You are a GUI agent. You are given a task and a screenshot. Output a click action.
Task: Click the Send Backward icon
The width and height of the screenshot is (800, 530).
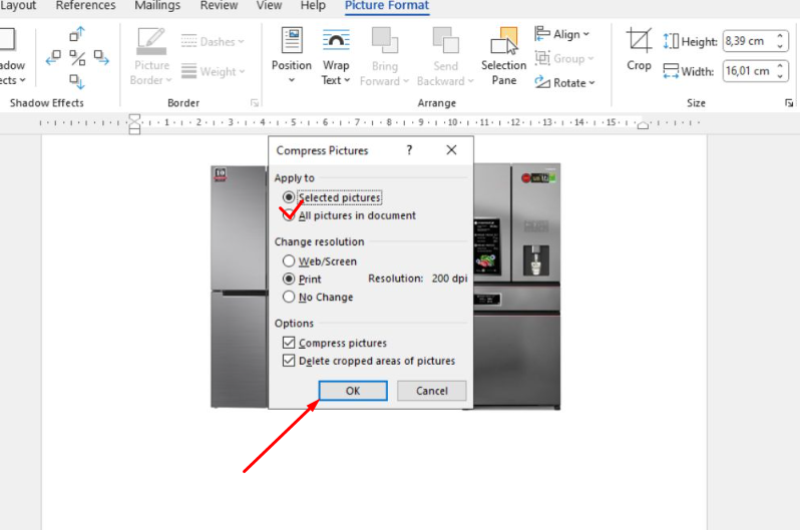tap(445, 41)
